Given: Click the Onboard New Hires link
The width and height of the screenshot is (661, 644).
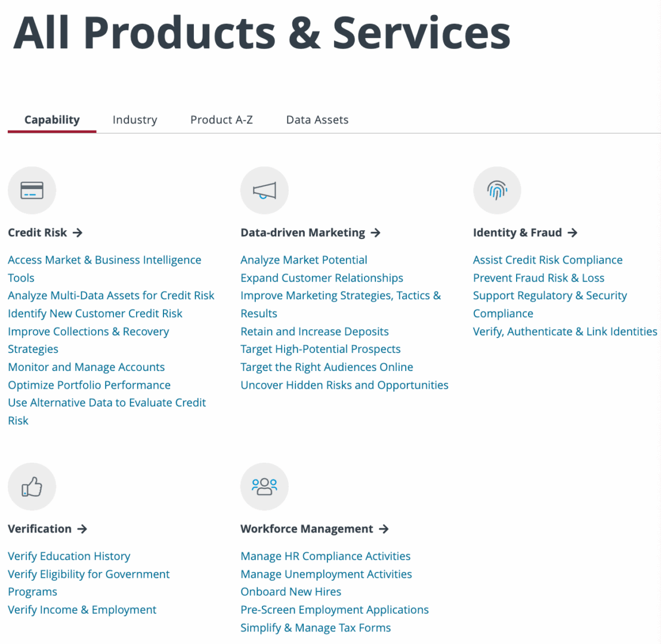Looking at the screenshot, I should pyautogui.click(x=291, y=592).
